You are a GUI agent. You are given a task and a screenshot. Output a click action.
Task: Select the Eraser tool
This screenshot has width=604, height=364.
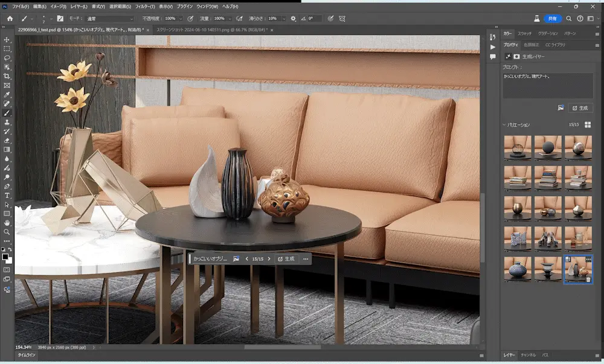(x=7, y=141)
